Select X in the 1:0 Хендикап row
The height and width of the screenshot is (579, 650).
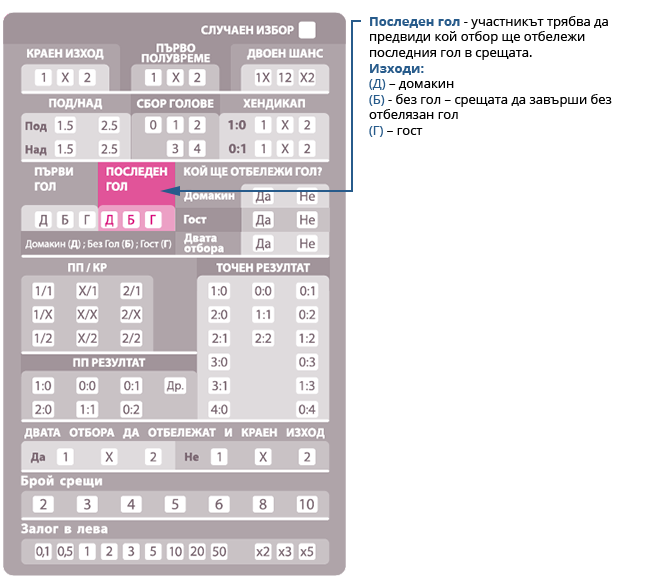pyautogui.click(x=285, y=125)
